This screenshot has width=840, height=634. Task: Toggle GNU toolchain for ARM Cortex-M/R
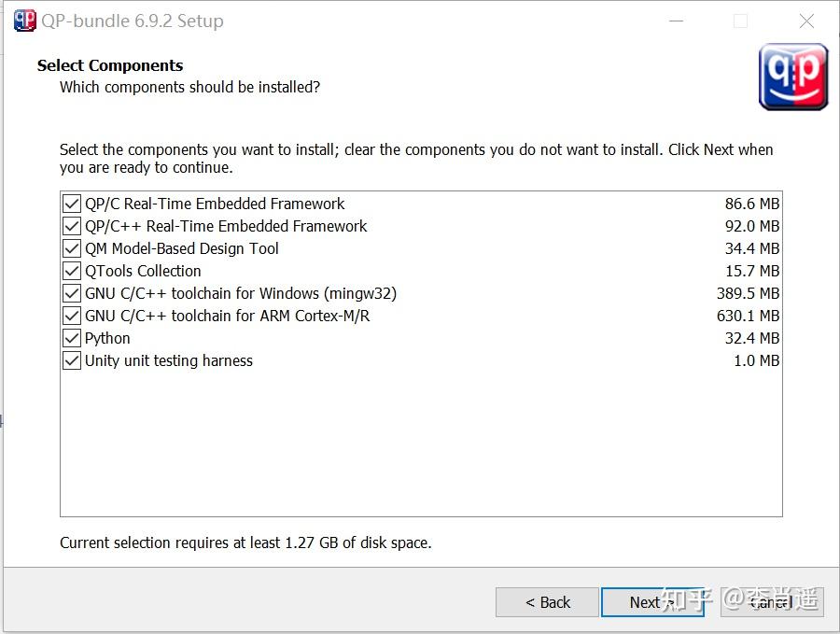pos(72,316)
